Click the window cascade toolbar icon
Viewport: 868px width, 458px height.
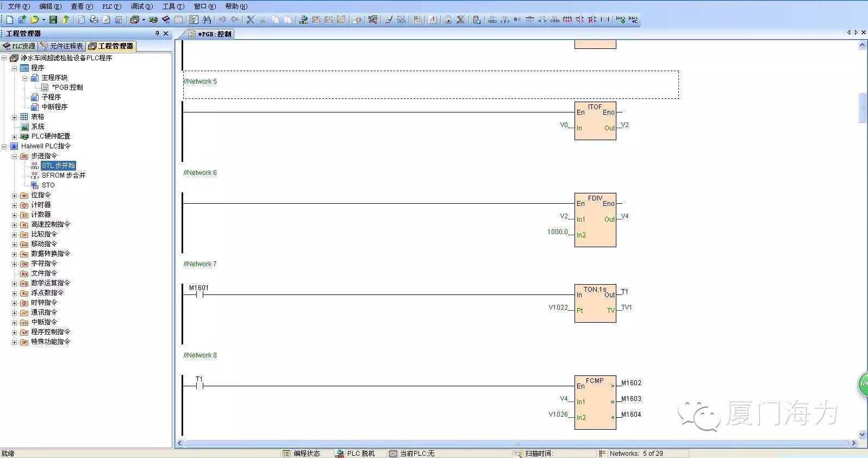point(134,20)
